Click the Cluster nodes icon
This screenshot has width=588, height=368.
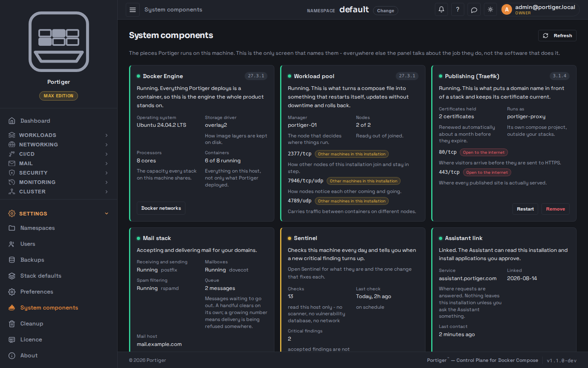click(12, 191)
